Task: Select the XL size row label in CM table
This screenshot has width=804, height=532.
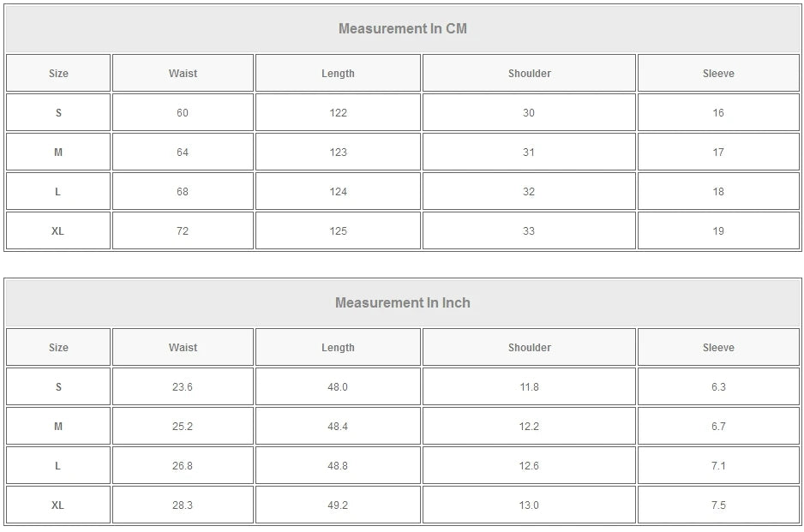Action: pos(58,231)
